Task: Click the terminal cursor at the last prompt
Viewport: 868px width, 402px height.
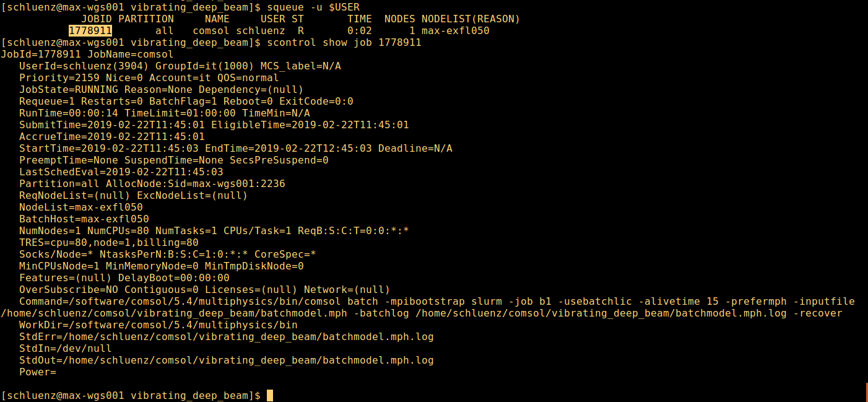Action: pos(269,395)
